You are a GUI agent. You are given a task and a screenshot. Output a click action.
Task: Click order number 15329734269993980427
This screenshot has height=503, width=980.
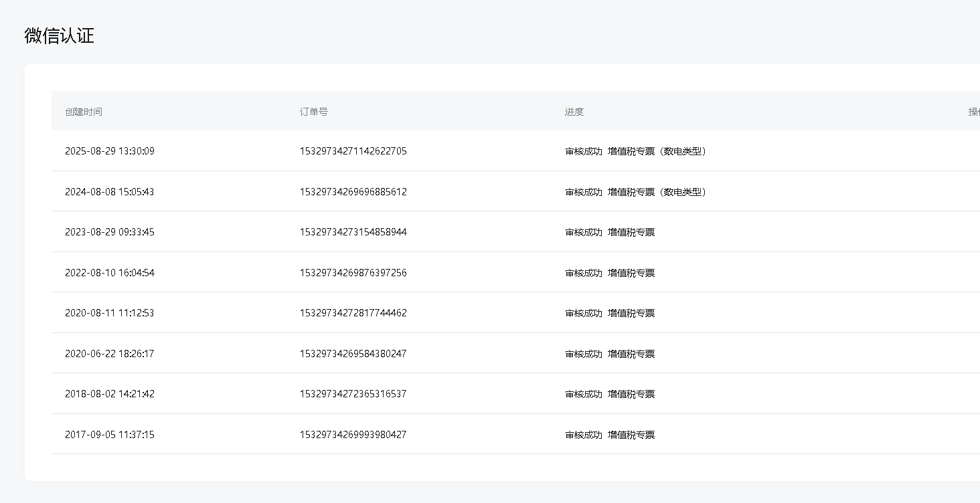[353, 435]
